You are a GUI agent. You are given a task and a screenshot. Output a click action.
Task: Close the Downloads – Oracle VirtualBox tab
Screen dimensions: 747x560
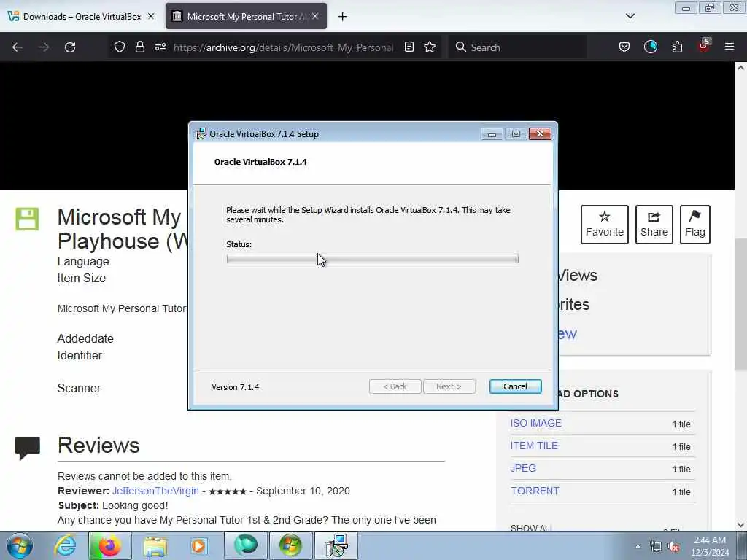point(151,16)
